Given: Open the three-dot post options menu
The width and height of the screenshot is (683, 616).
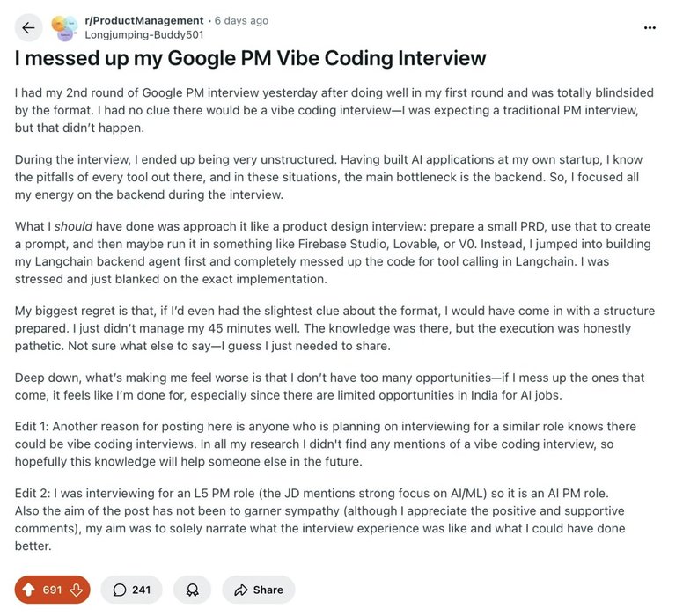Looking at the screenshot, I should [x=650, y=27].
